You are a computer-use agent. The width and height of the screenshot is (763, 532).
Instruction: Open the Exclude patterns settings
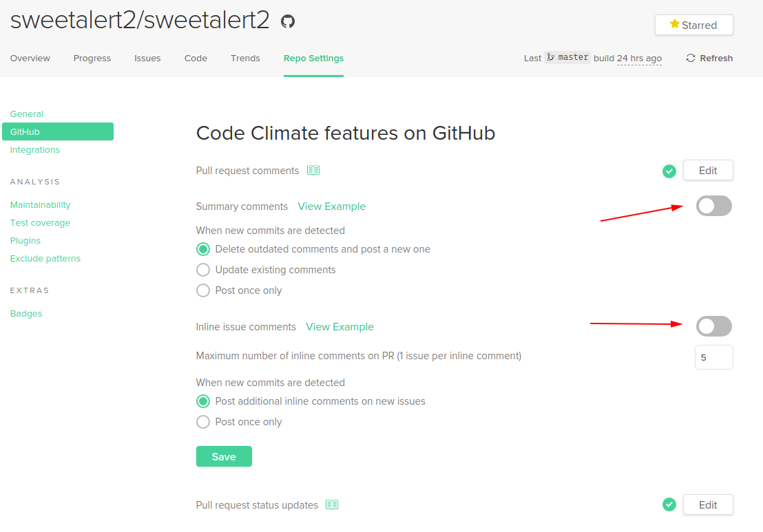[x=45, y=258]
